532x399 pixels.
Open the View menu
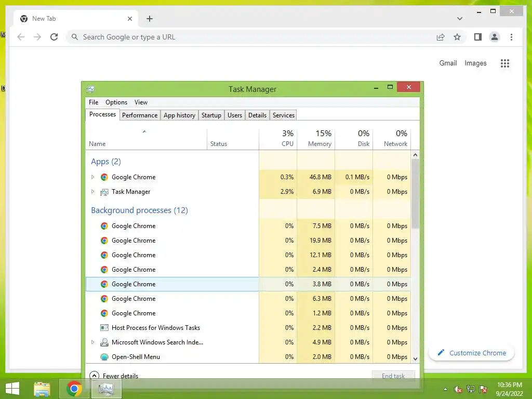[141, 102]
